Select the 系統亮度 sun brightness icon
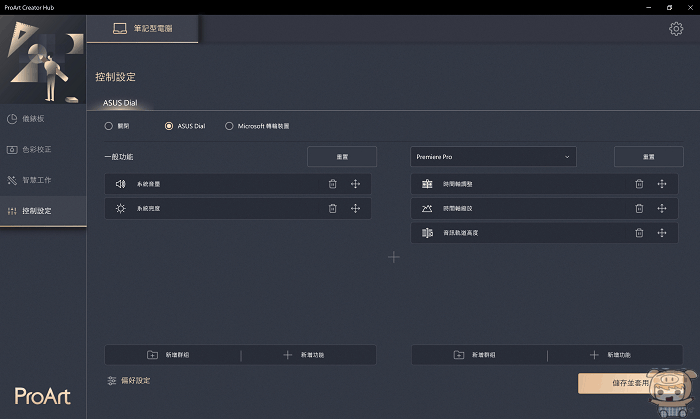The height and width of the screenshot is (419, 700). pyautogui.click(x=121, y=208)
